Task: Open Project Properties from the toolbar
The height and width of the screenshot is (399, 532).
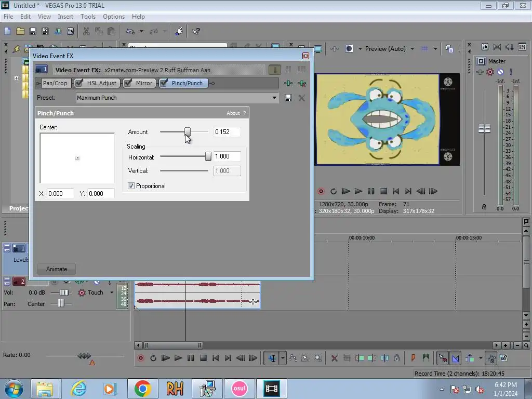Action: point(70,31)
